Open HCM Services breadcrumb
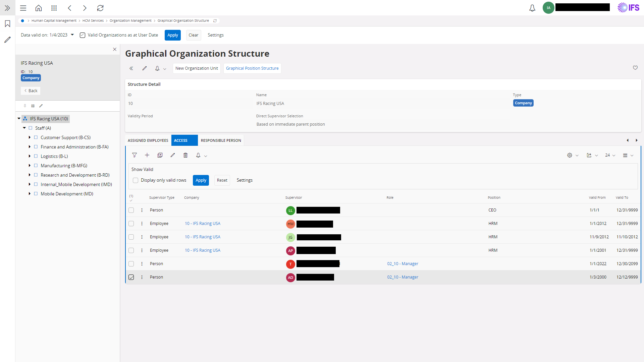644x362 pixels. click(93, 21)
